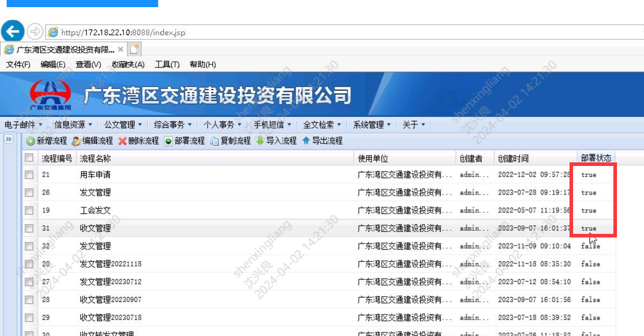644x336 pixels.
Task: Click the 导出流程 up-arrow icon
Action: pos(306,140)
